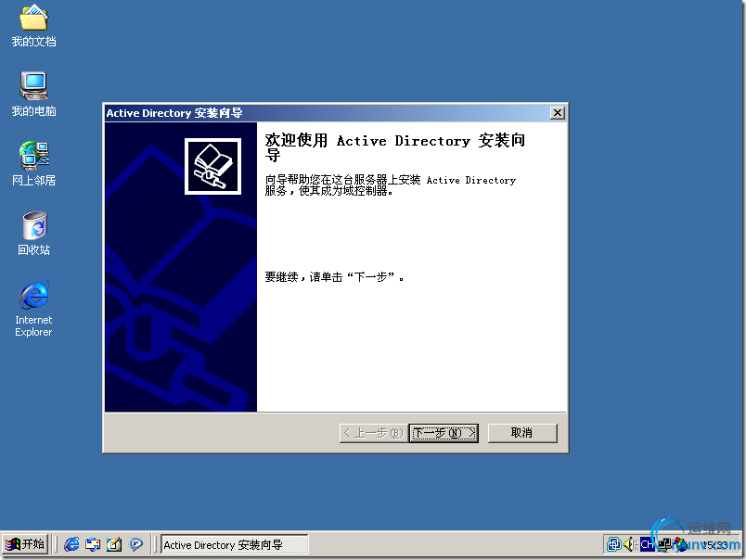Viewport: 746px width, 560px height.
Task: Click the VMware Tools tray icon
Action: (613, 544)
